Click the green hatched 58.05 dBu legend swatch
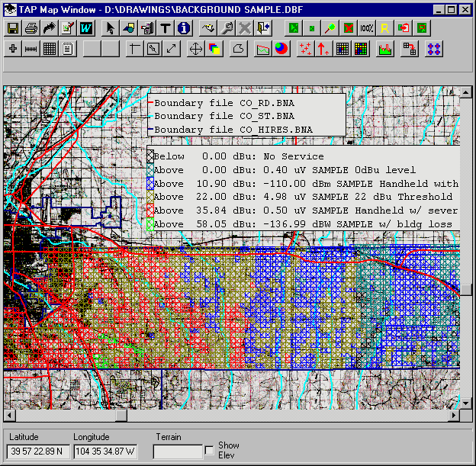476x466 pixels. 150,224
